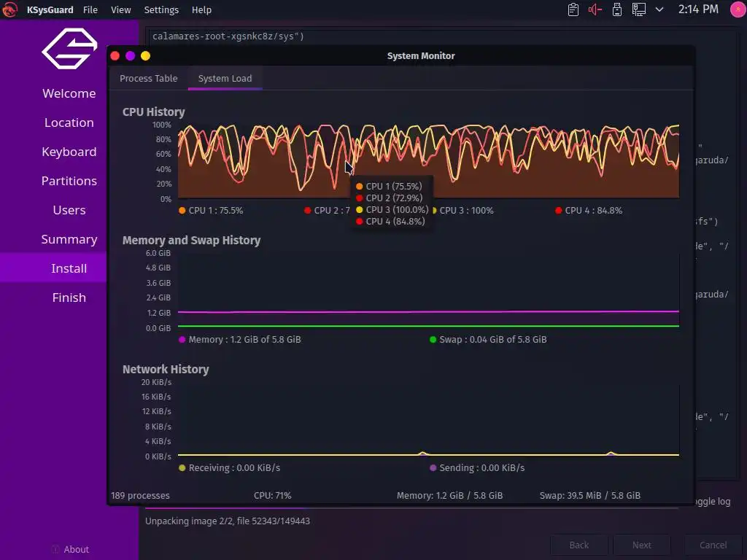Image resolution: width=747 pixels, height=560 pixels.
Task: Click the Network History heading
Action: coord(166,370)
